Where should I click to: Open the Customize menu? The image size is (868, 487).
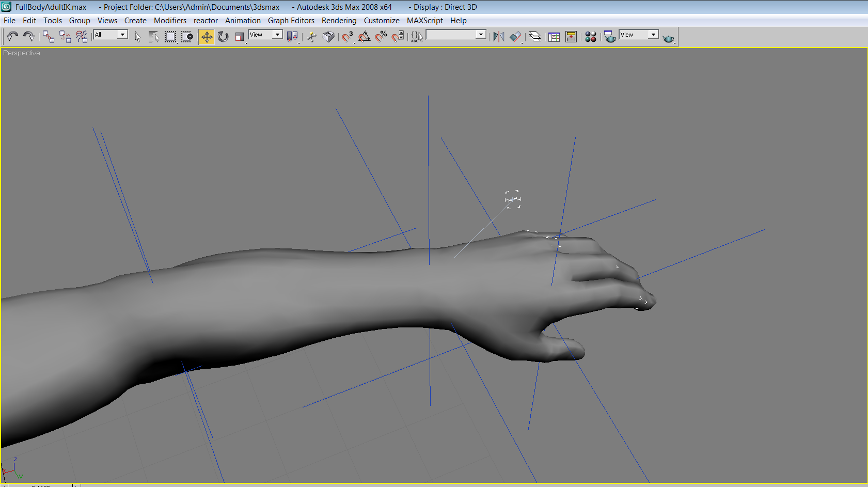click(382, 21)
